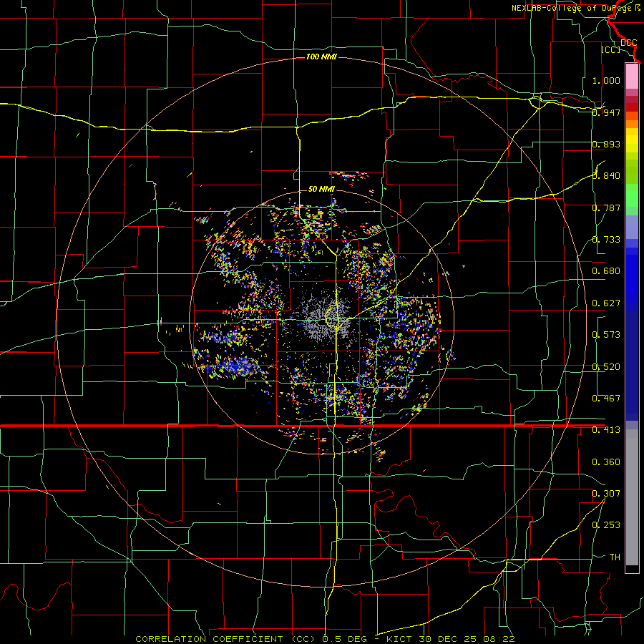Pick the pink segment at the top of the color bar
Viewport: 644px width, 644px height.
click(632, 76)
